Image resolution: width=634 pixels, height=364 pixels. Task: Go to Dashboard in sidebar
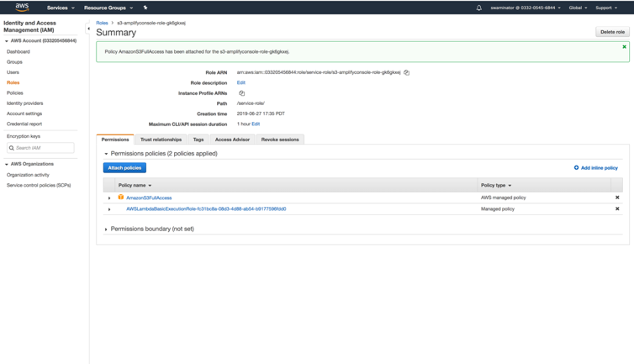[x=18, y=52]
